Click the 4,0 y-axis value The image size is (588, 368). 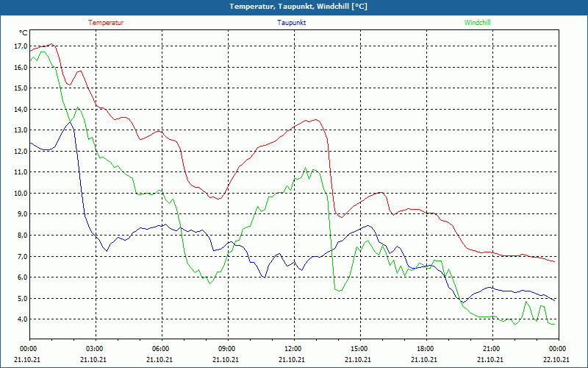coord(22,319)
